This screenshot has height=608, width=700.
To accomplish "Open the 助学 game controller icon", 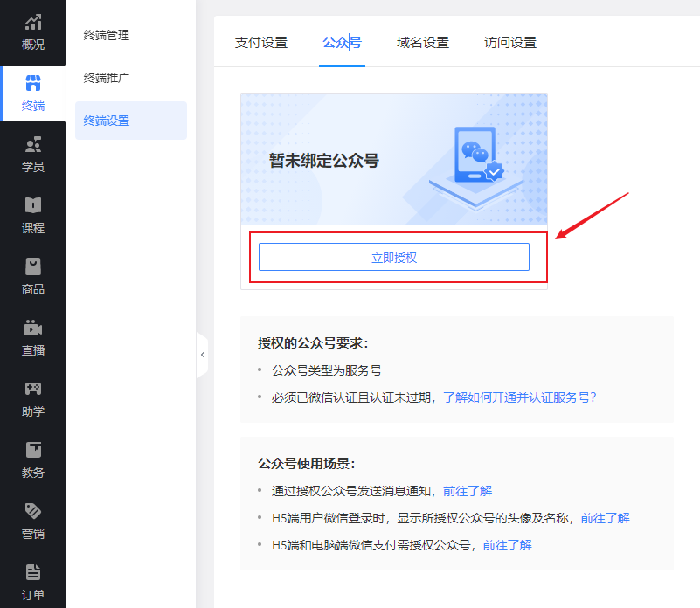I will (33, 389).
